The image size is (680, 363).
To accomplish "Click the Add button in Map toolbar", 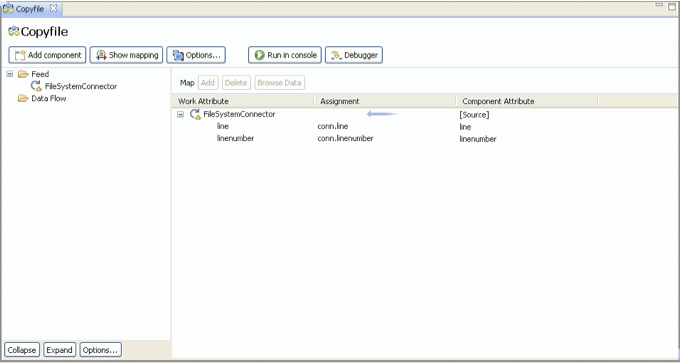I will pos(208,83).
